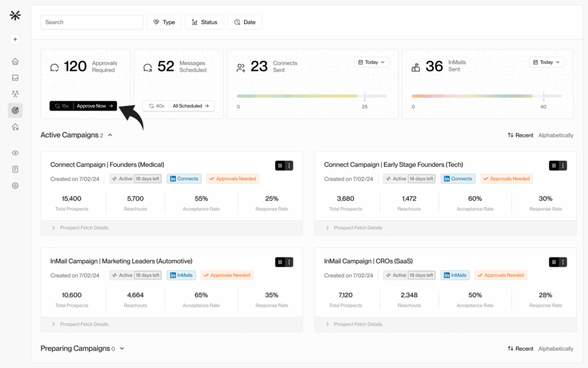Viewport: 588px width, 368px height.
Task: Open the Status filter
Action: [204, 22]
